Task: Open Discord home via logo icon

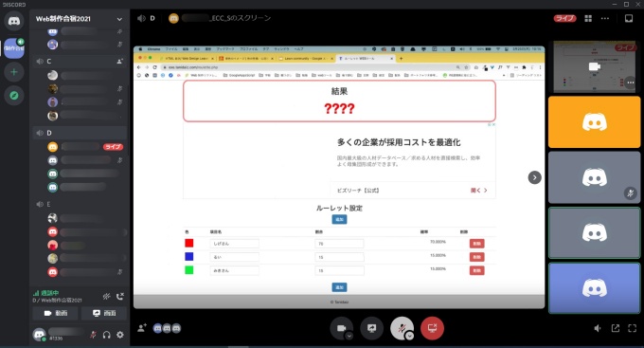Action: click(14, 21)
